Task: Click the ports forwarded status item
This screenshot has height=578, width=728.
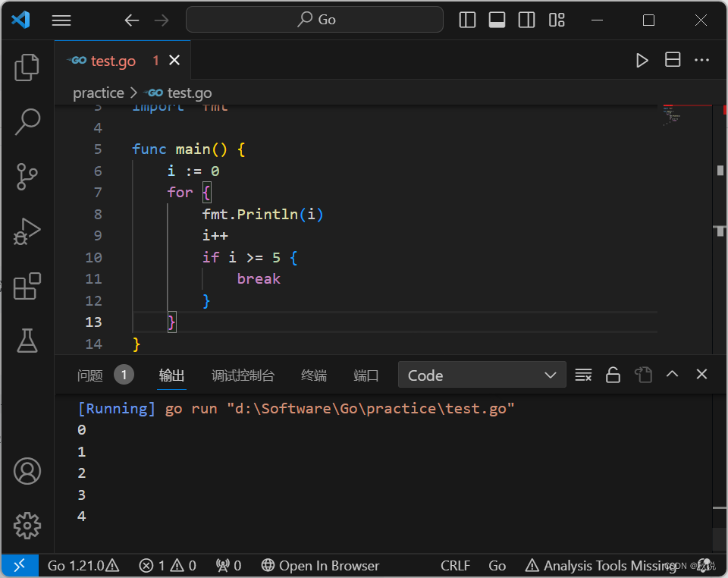Action: [x=228, y=565]
